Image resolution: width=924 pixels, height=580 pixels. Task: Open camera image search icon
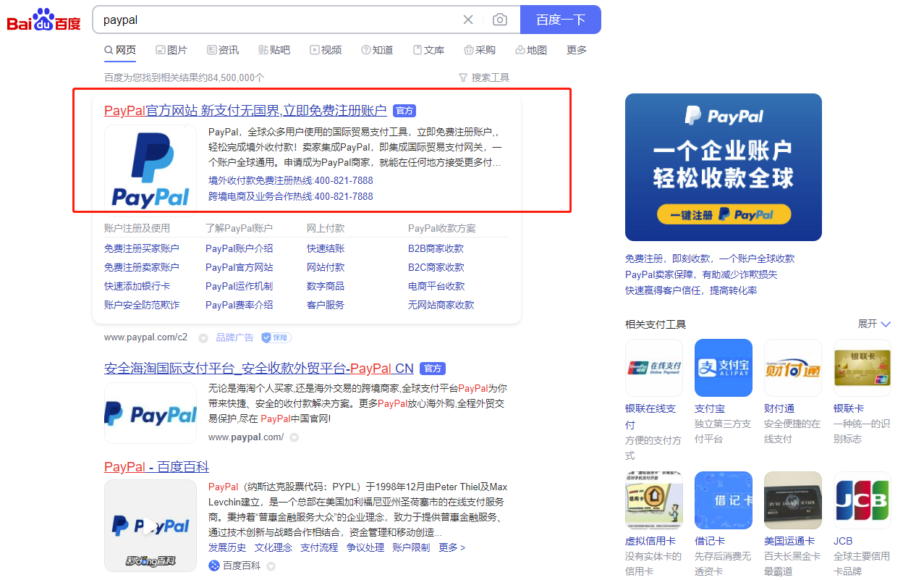(499, 20)
